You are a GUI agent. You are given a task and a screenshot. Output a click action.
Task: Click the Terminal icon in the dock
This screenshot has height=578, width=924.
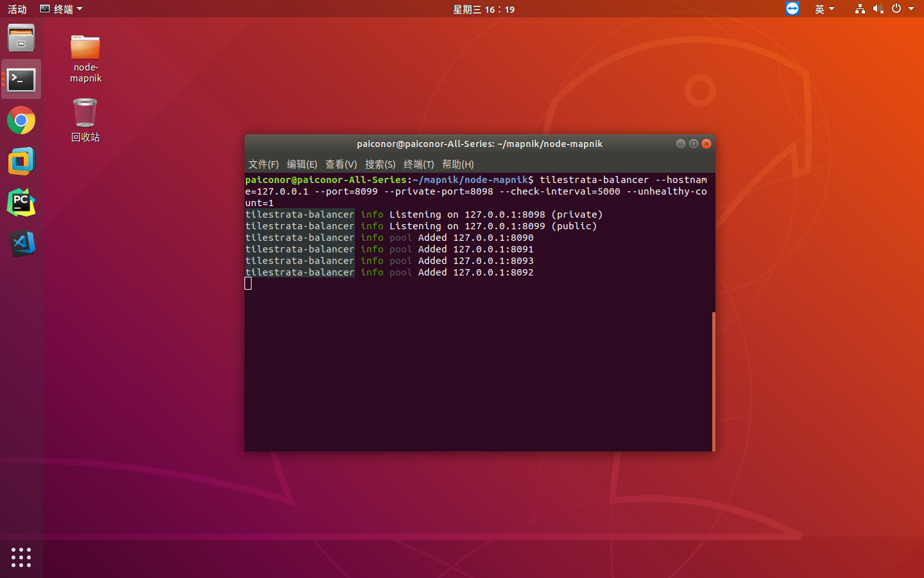click(x=21, y=79)
